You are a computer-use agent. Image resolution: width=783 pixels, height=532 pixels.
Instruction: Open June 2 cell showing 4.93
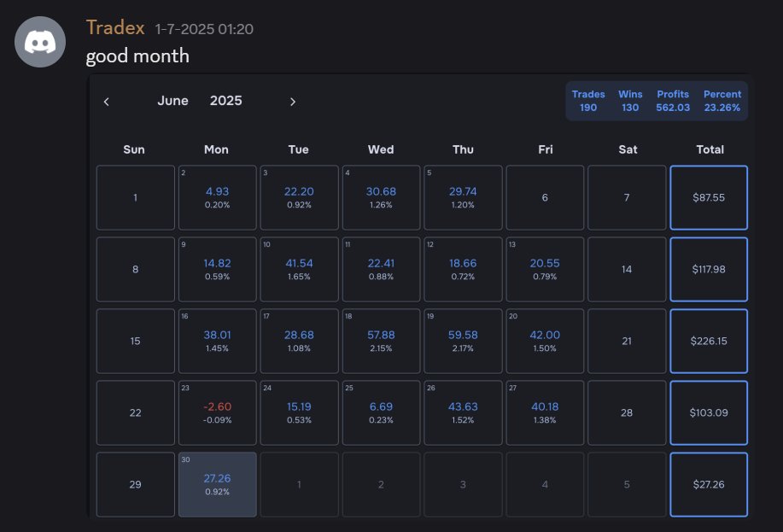tap(217, 197)
